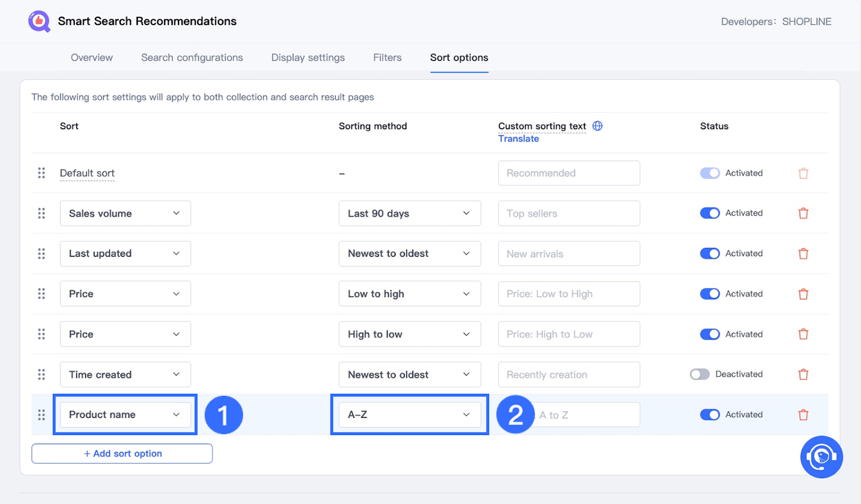Disable the Sales volume Activated toggle
Screen dimensions: 861x504
point(710,213)
